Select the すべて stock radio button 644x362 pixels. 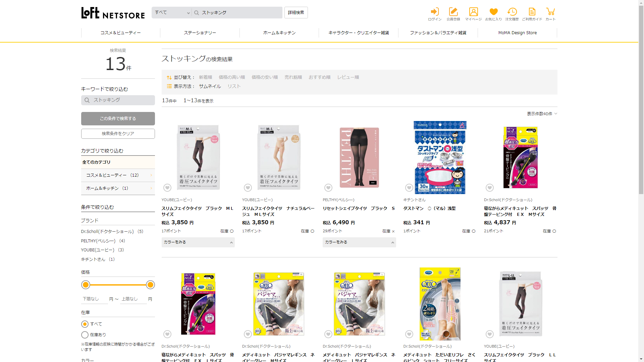pos(85,324)
